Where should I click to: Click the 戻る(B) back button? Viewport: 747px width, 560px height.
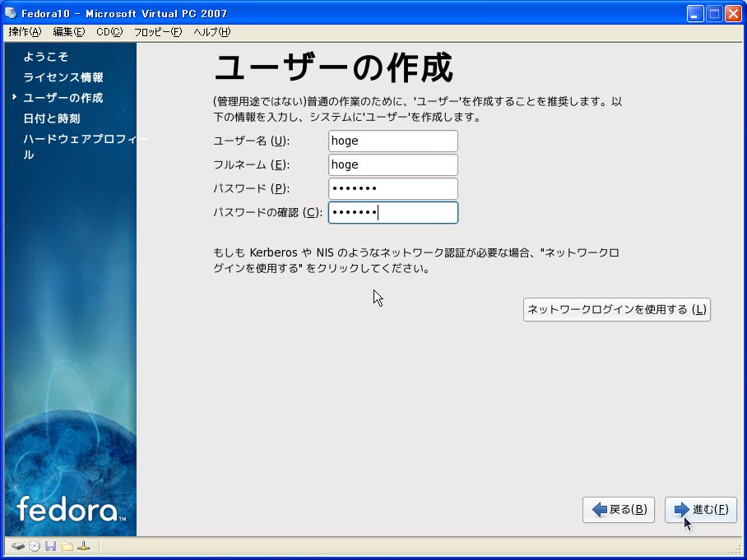pyautogui.click(x=619, y=510)
